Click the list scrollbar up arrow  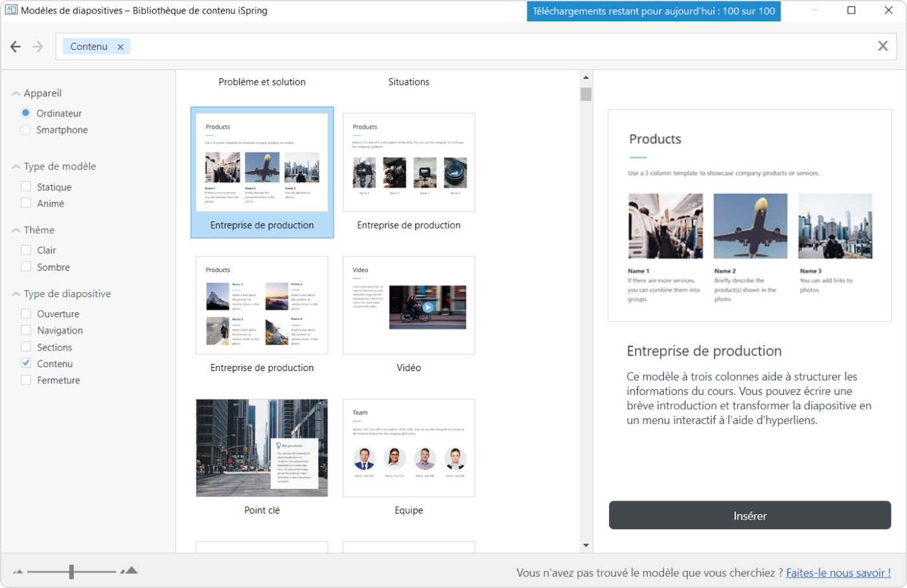point(586,78)
